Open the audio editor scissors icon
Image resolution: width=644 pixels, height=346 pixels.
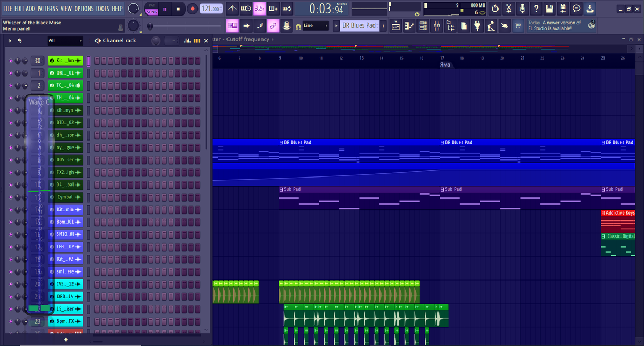tap(508, 9)
